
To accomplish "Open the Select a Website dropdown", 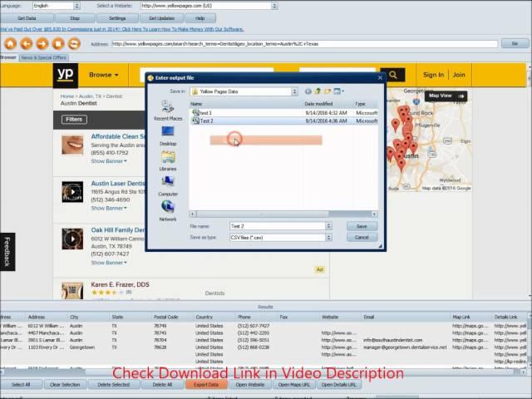I will (274, 6).
